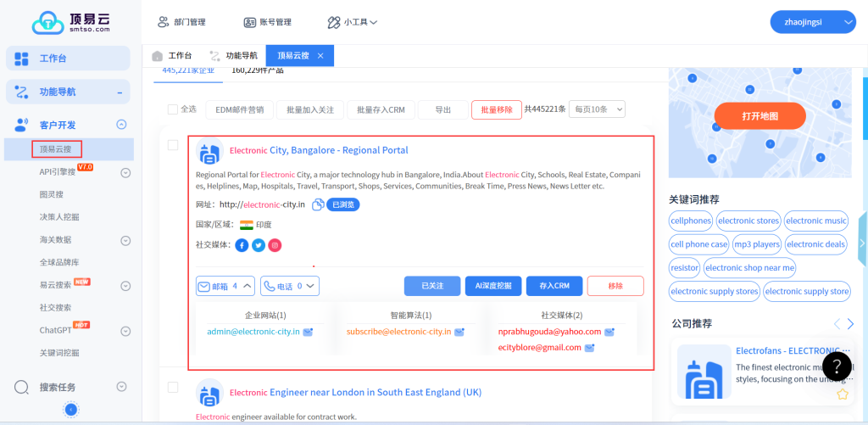Image resolution: width=868 pixels, height=425 pixels.
Task: Click the copy link icon beside website URL
Action: (x=318, y=204)
